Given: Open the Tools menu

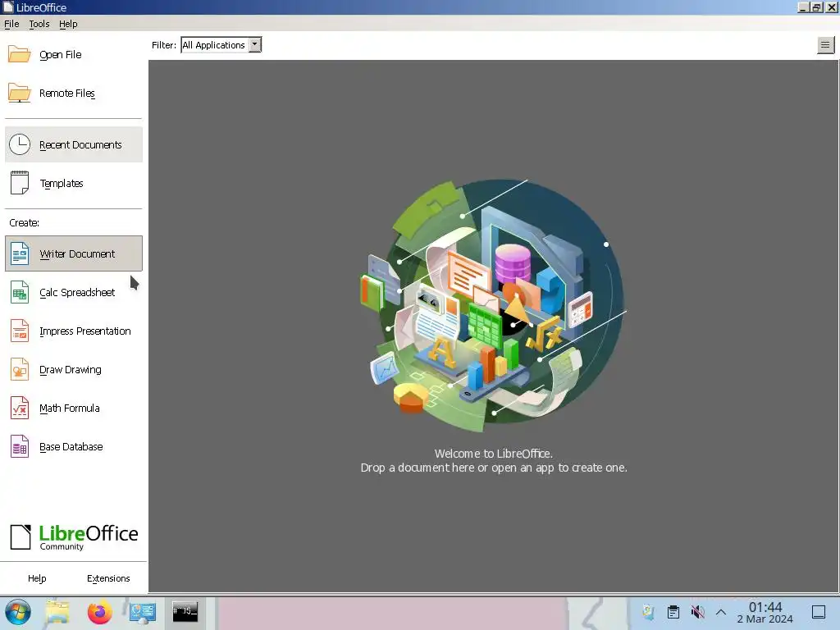Looking at the screenshot, I should coord(39,24).
